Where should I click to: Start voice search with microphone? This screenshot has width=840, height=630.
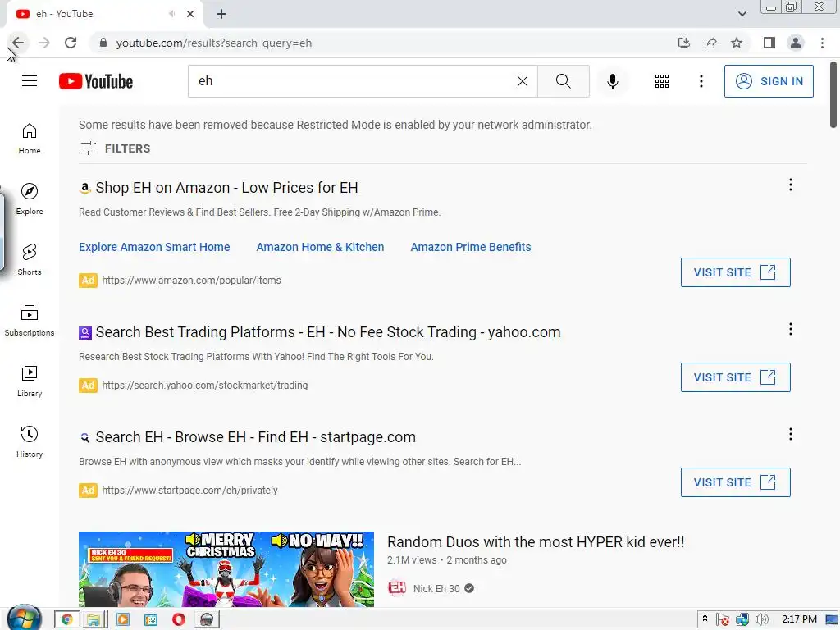click(x=612, y=81)
